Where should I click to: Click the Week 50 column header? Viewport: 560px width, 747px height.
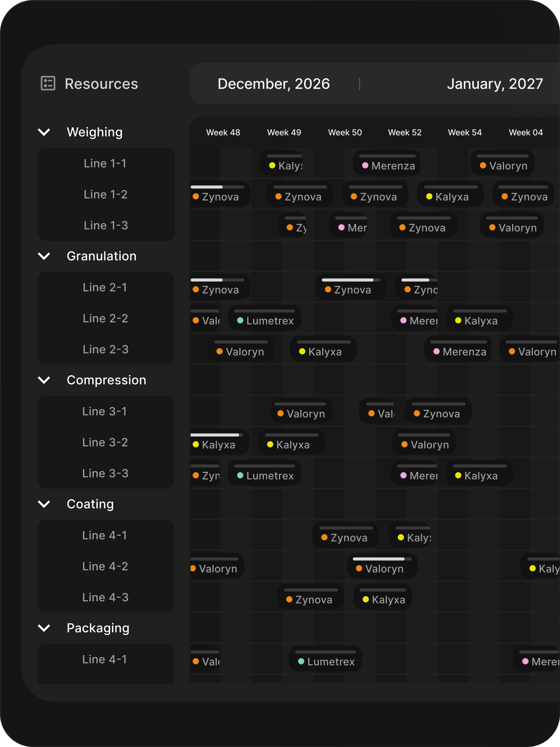pyautogui.click(x=345, y=133)
